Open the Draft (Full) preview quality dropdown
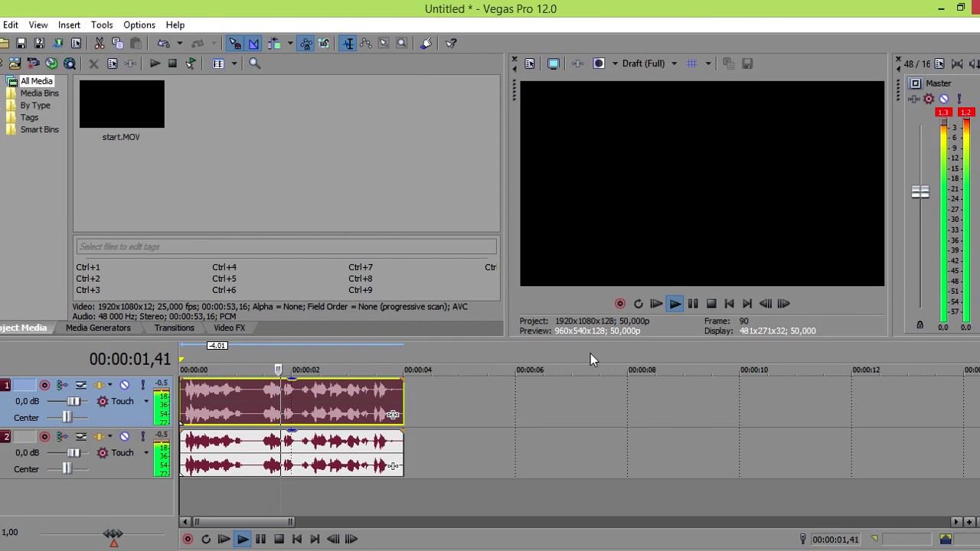The image size is (980, 551). tap(674, 64)
